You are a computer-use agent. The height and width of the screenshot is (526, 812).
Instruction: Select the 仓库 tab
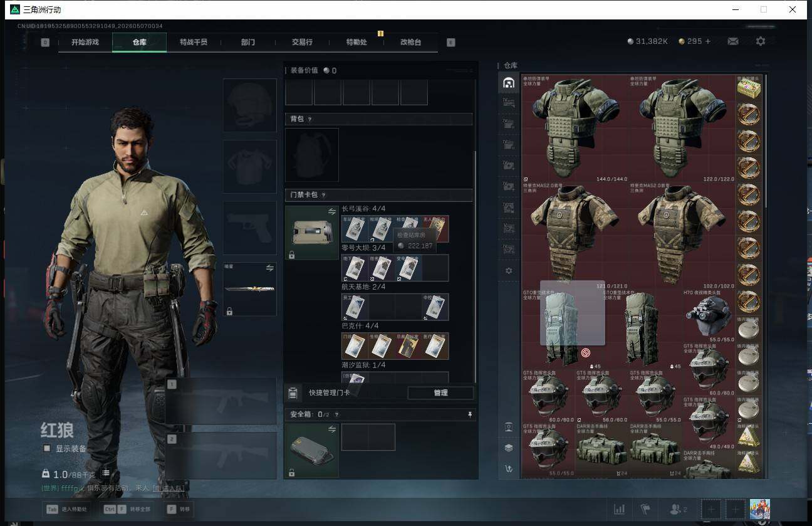click(x=139, y=42)
